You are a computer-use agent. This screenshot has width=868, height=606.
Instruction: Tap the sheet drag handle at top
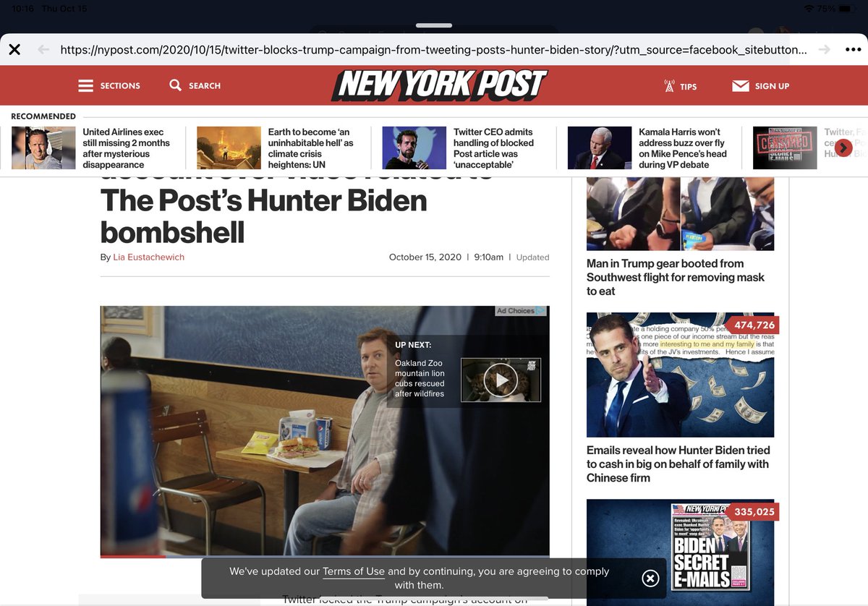pos(434,25)
